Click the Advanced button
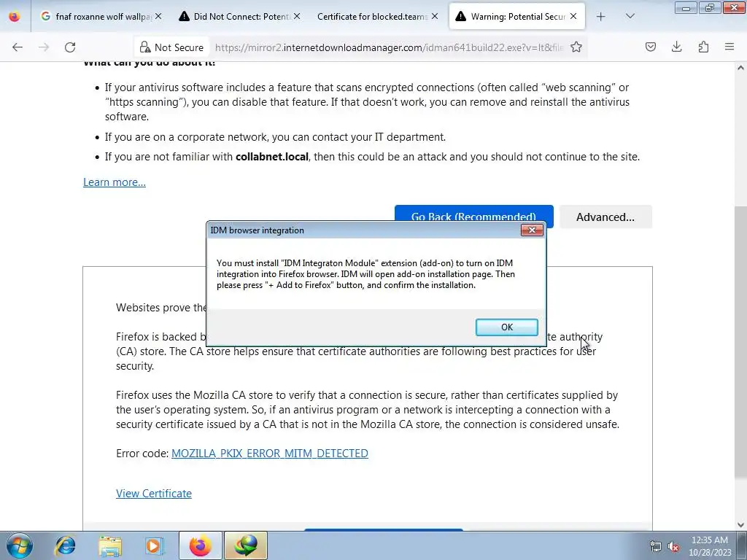This screenshot has height=560, width=747. point(605,217)
